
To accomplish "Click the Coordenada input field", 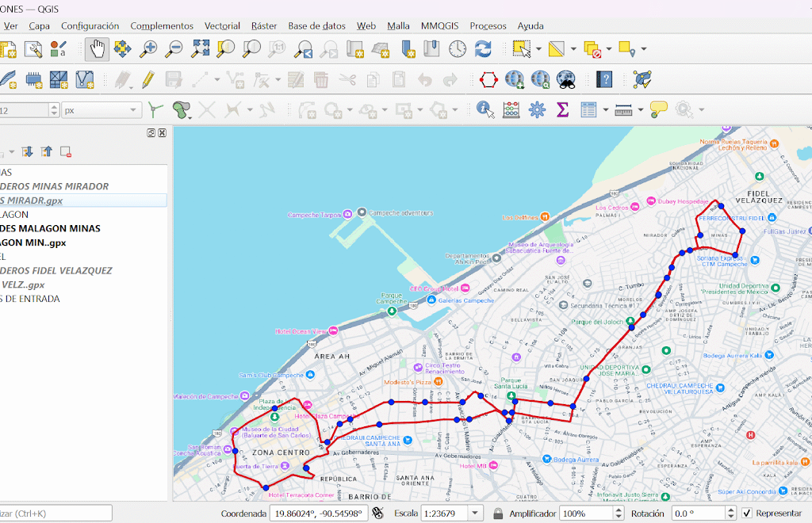I will [x=318, y=513].
